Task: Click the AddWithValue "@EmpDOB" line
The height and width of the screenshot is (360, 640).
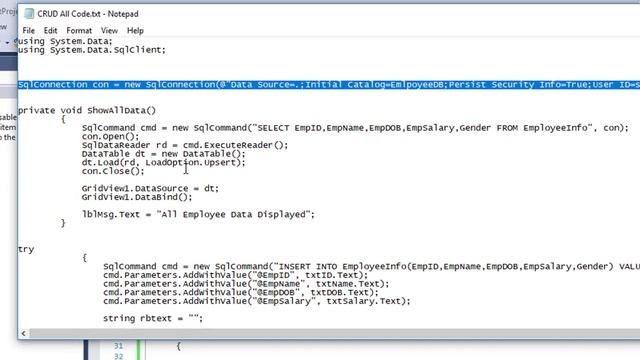Action: click(241, 292)
